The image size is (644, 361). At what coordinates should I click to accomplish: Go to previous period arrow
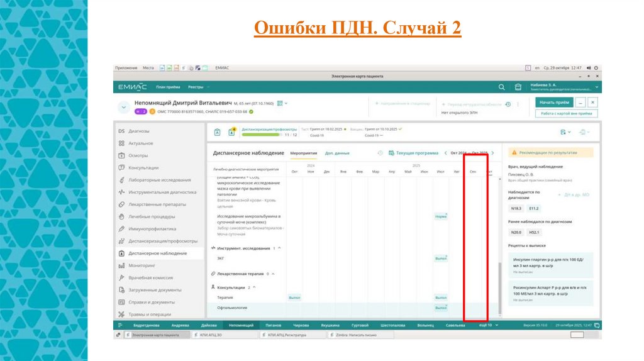coord(446,153)
